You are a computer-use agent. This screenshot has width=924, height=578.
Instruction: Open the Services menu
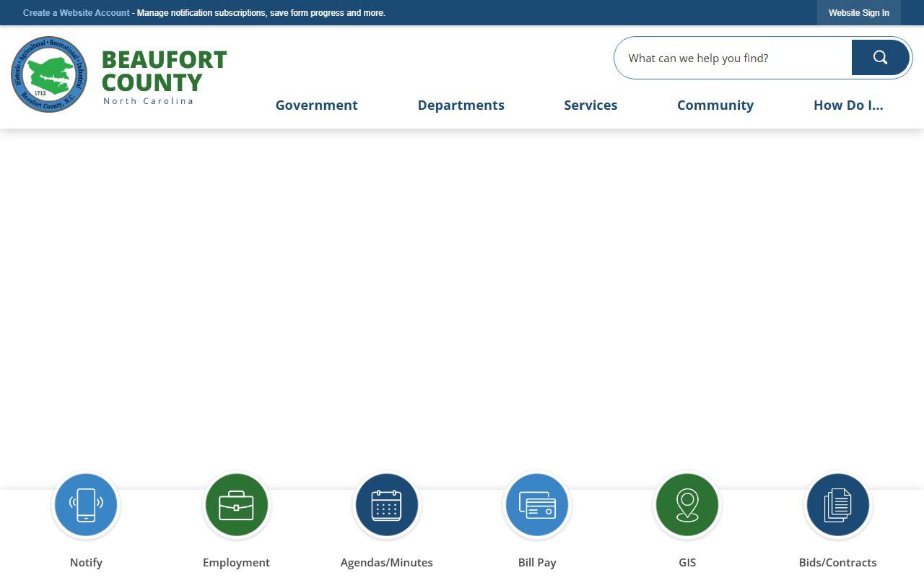pyautogui.click(x=590, y=105)
